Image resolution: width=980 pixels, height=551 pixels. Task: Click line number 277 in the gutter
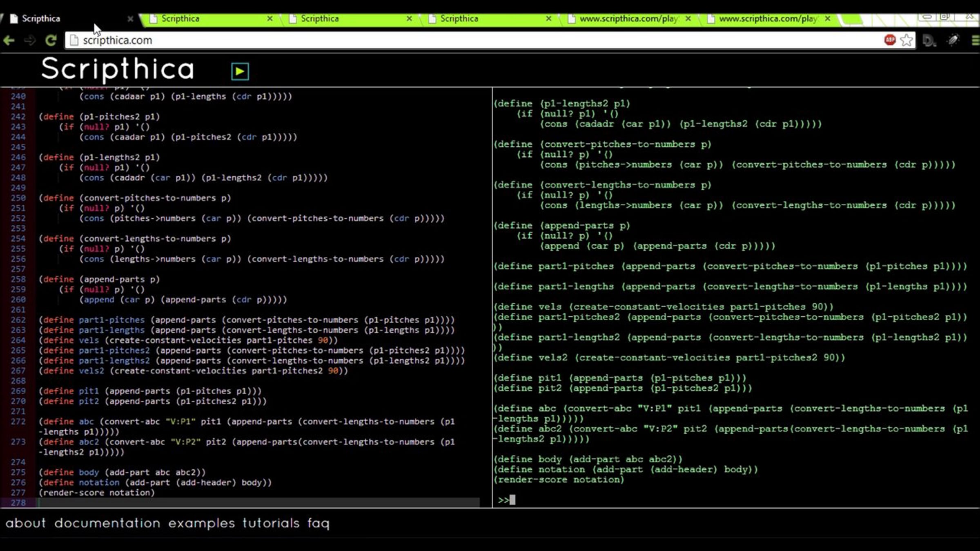18,493
